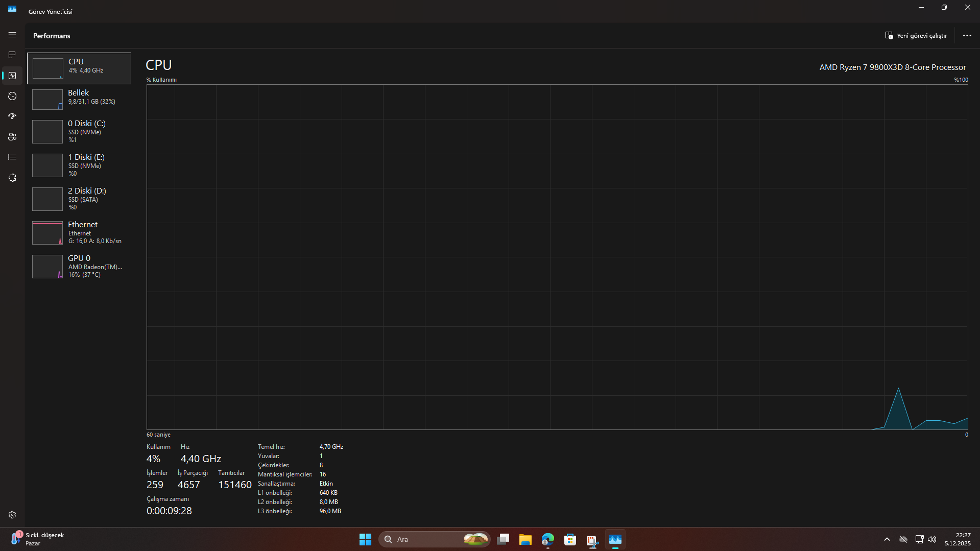
Task: Select the Performance page icon in sidebar
Action: 12,76
